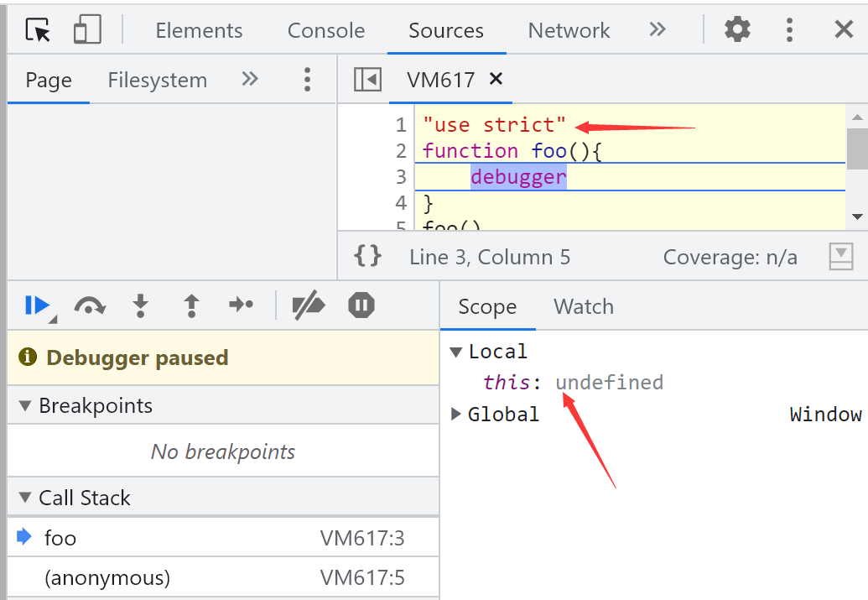The width and height of the screenshot is (868, 600).
Task: Toggle the device toolbar icon
Action: (x=87, y=30)
